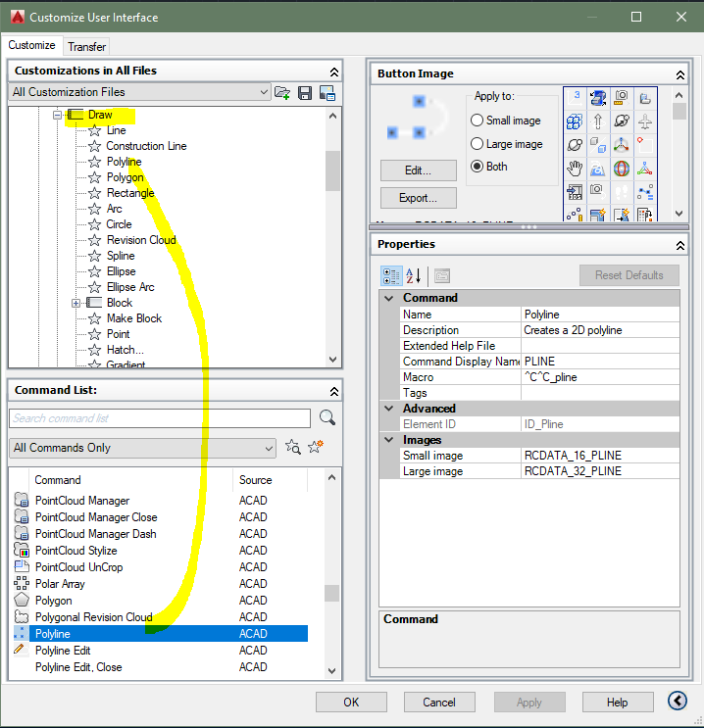The height and width of the screenshot is (728, 704).
Task: Click the save customization floppy disk icon
Action: 305,93
